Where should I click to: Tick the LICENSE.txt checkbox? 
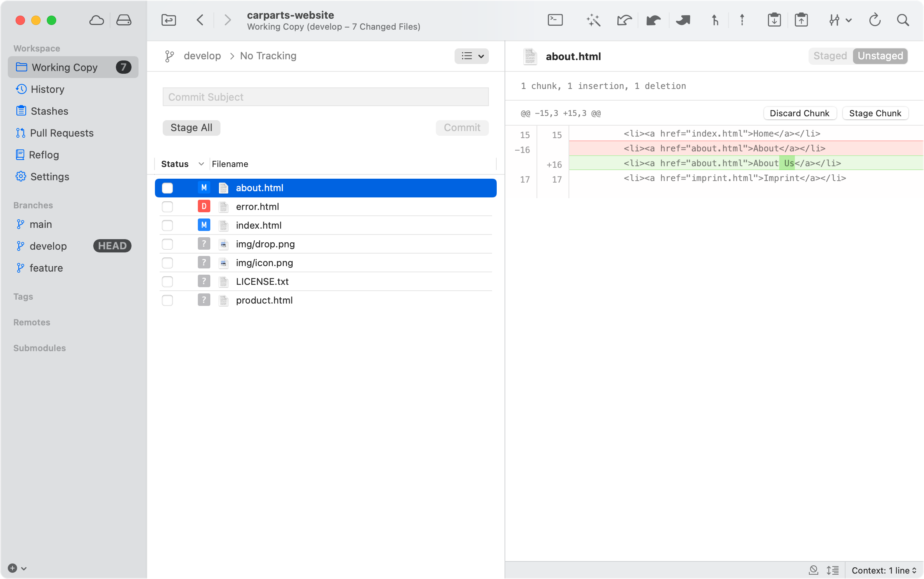[x=167, y=282]
